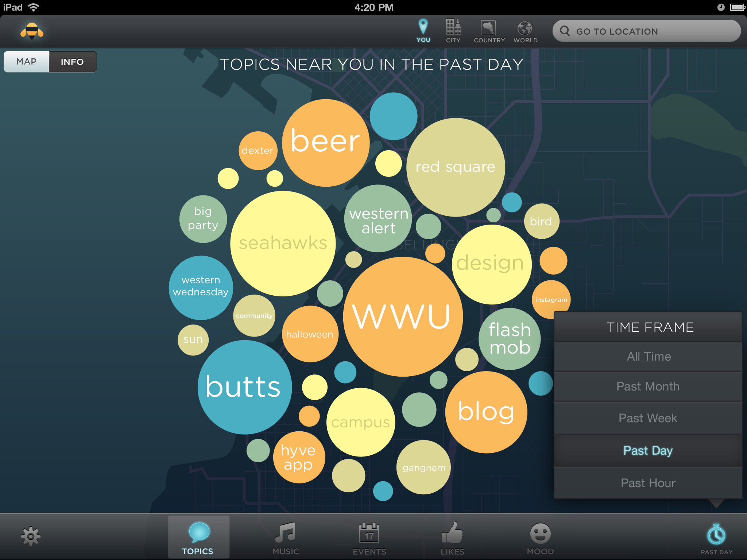
Task: Tap iPad Wi-Fi status icon
Action: click(x=34, y=7)
